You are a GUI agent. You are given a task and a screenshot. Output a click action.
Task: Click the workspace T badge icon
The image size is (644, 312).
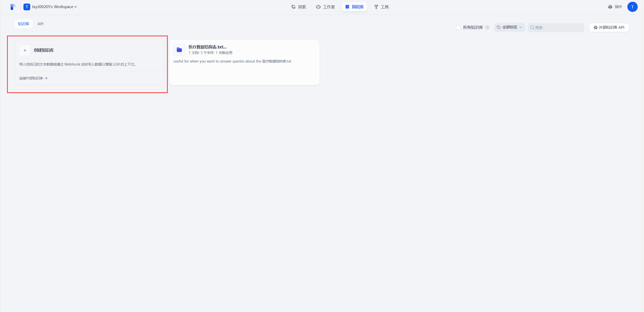[x=27, y=7]
